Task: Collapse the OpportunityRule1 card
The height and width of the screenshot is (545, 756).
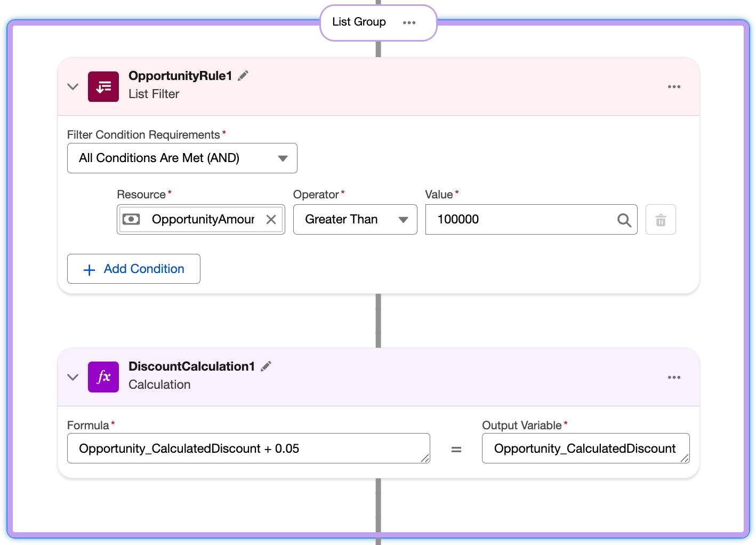Action: (x=73, y=86)
